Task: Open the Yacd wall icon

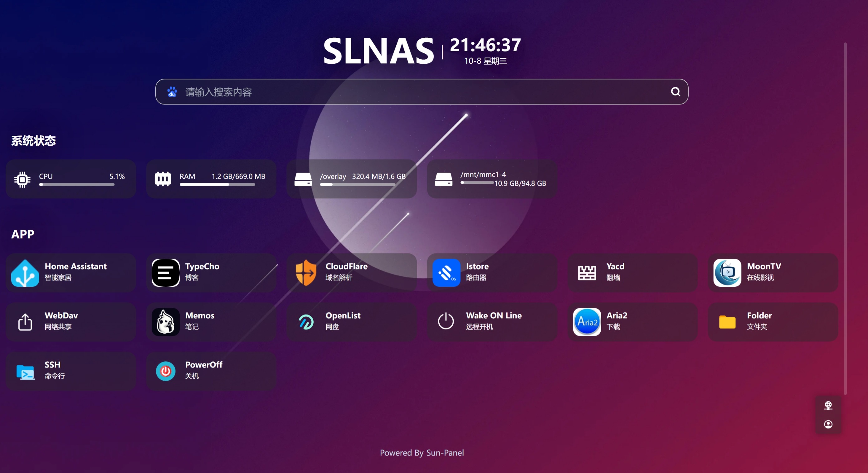Action: click(x=587, y=273)
